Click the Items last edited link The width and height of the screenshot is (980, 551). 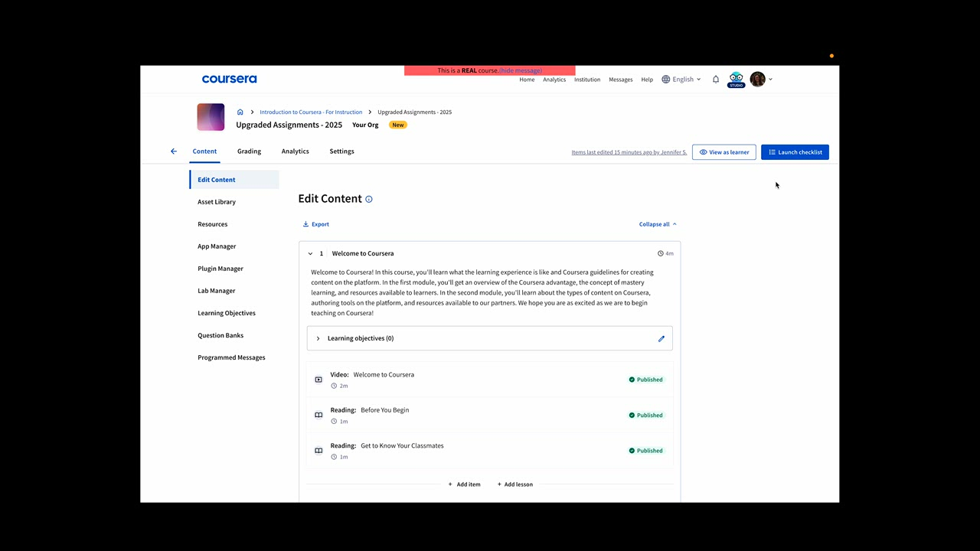point(629,152)
